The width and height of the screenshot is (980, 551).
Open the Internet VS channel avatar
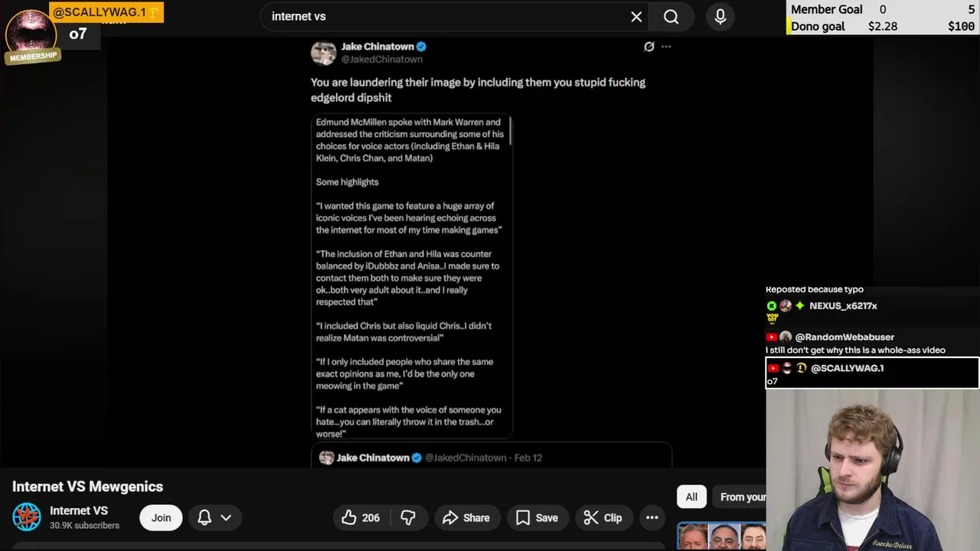point(27,517)
